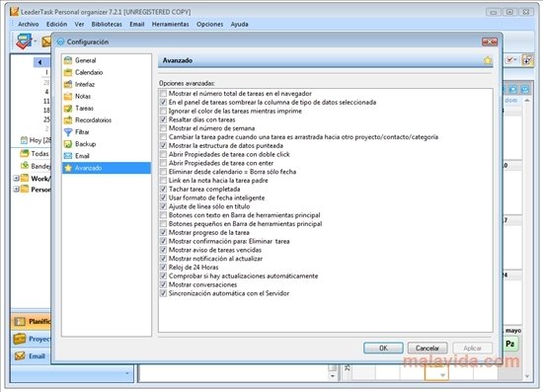543x392 pixels.
Task: Enable Mostrar el número de semana
Action: 163,128
